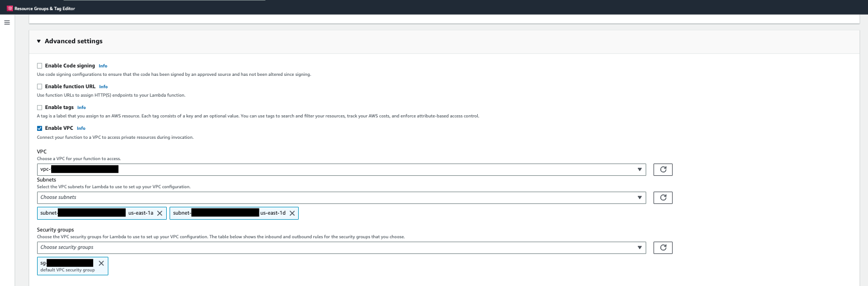Remove the us-east-1a subnet chip
Viewport: 868px width, 286px height.
coord(159,213)
